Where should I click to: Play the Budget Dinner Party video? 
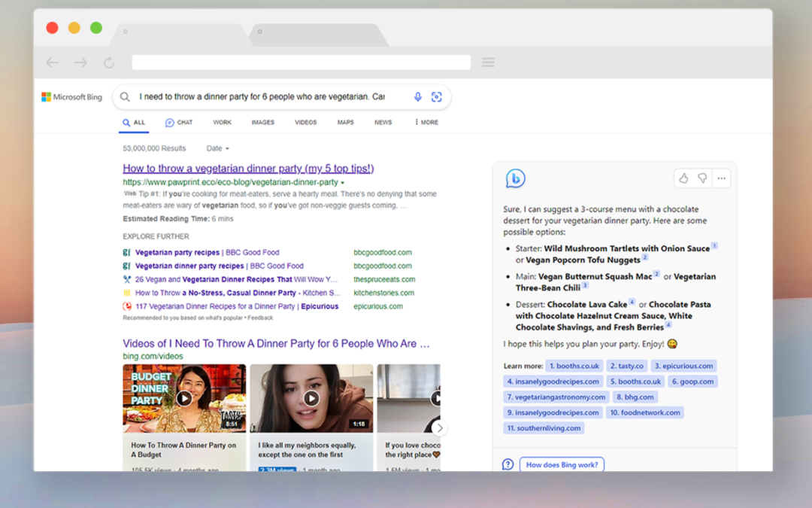(184, 398)
